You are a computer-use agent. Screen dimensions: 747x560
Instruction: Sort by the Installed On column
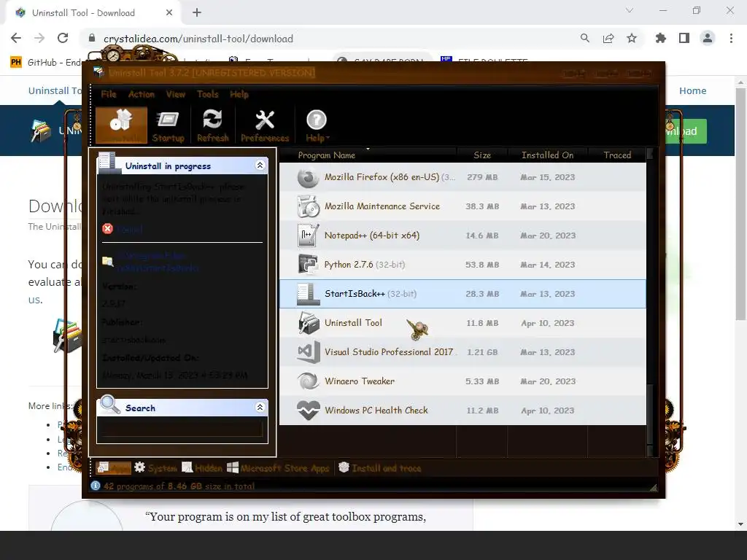click(547, 155)
